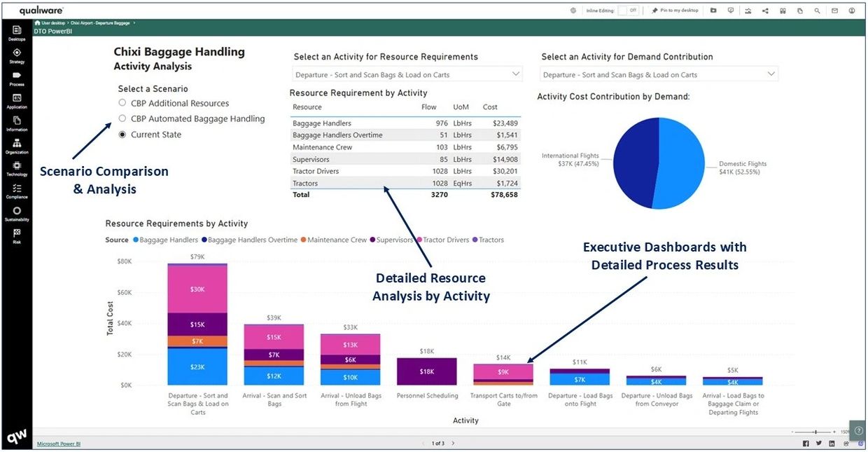Viewport: 868px width, 452px height.
Task: Toggle Inline Editing switch
Action: 626,11
